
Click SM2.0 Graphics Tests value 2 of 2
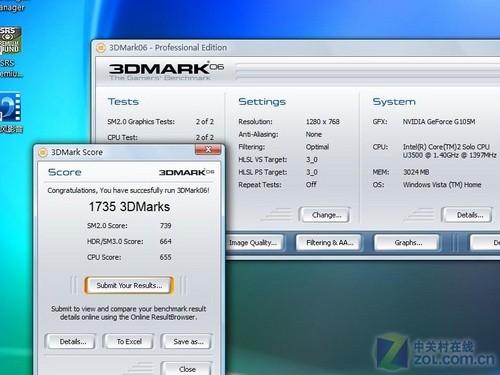pyautogui.click(x=205, y=122)
